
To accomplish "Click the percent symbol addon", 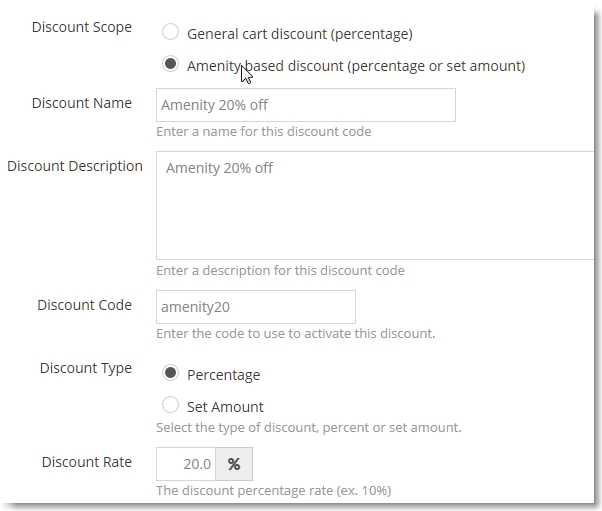I will pyautogui.click(x=234, y=464).
